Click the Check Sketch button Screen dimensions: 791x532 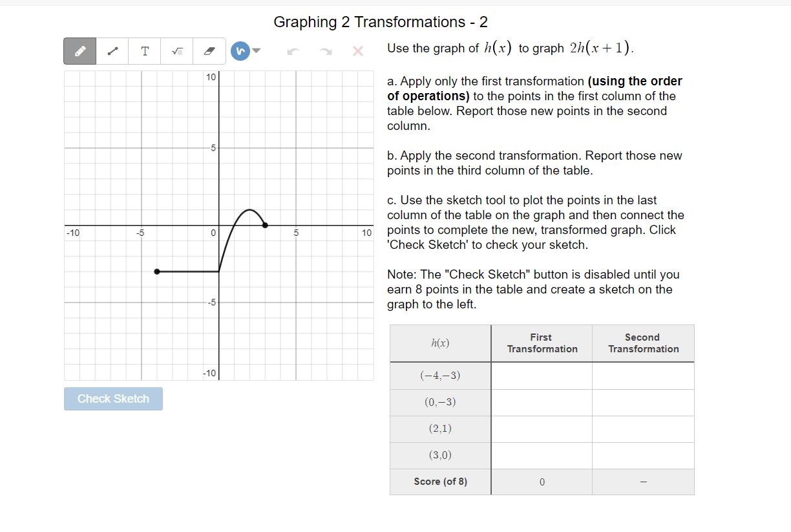pyautogui.click(x=113, y=399)
